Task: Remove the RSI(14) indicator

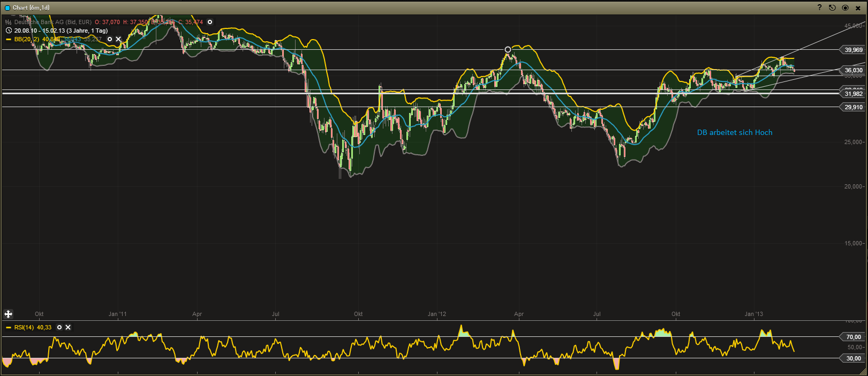Action: [x=68, y=327]
